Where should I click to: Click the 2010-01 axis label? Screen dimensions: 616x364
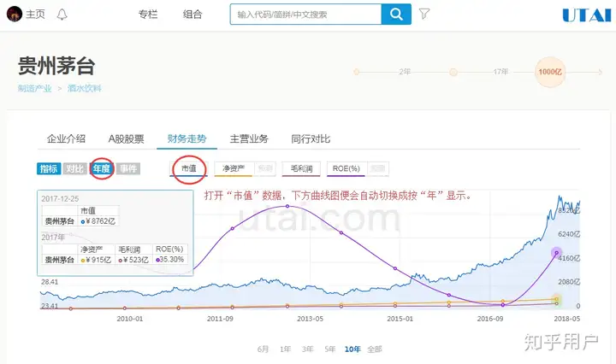tap(130, 319)
